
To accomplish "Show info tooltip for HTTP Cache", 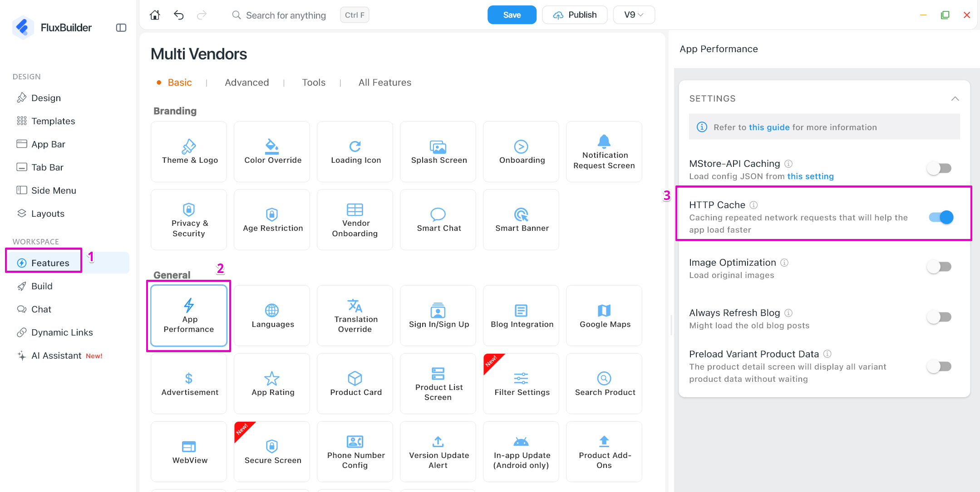I will 753,205.
